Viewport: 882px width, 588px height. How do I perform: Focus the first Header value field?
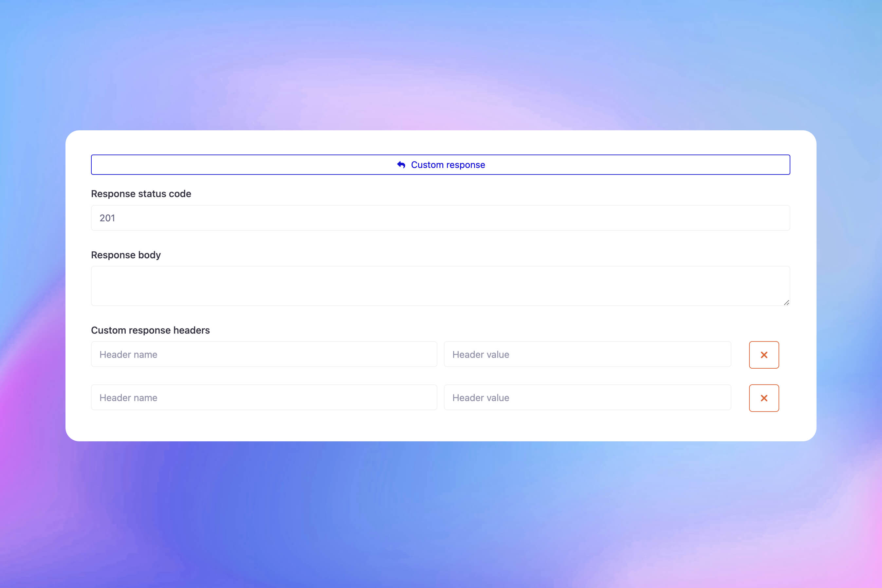587,354
